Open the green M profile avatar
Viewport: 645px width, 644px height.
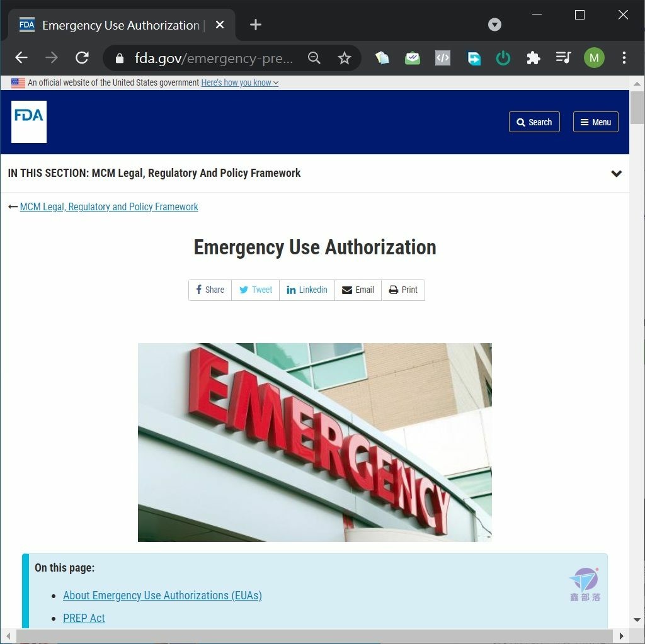[594, 58]
